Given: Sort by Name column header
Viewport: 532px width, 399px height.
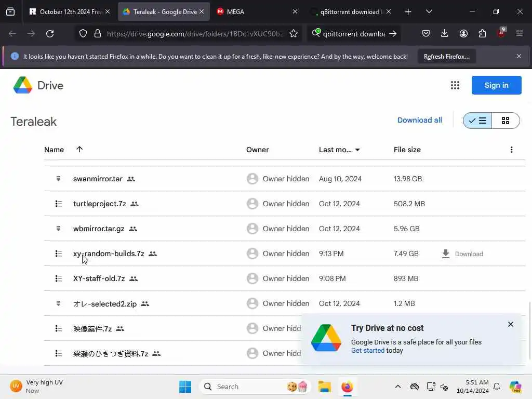Looking at the screenshot, I should (x=54, y=150).
